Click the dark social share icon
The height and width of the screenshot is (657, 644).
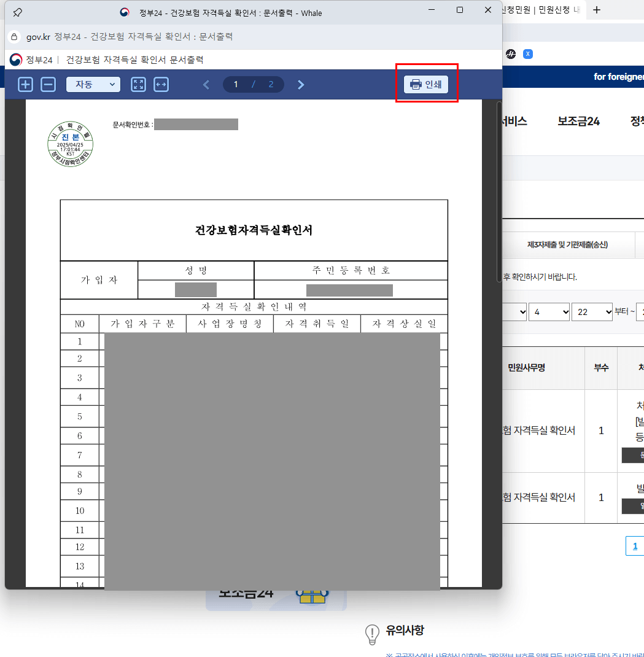511,54
